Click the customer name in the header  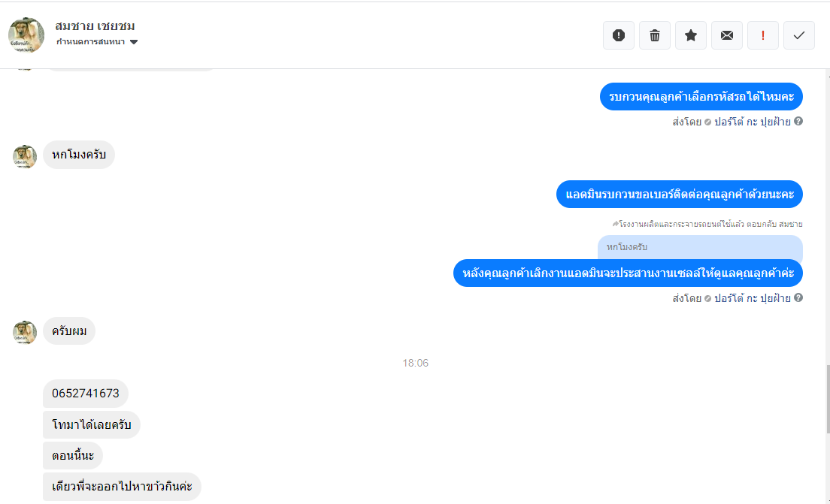tap(95, 26)
